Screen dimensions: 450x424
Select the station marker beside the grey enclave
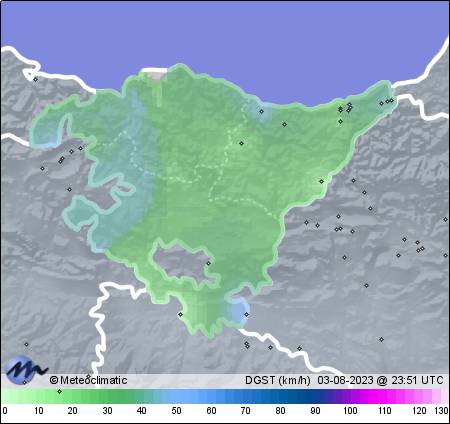209,263
